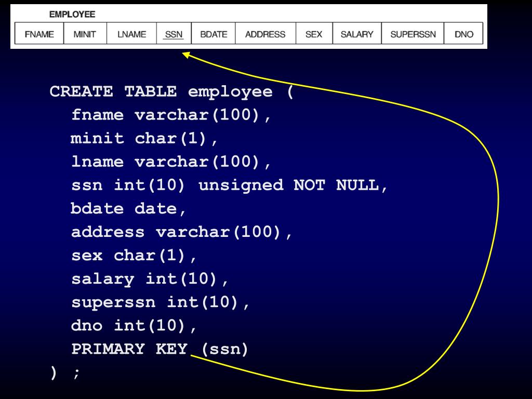Click the EMPLOYEE table title
This screenshot has width=532, height=399.
coord(72,14)
